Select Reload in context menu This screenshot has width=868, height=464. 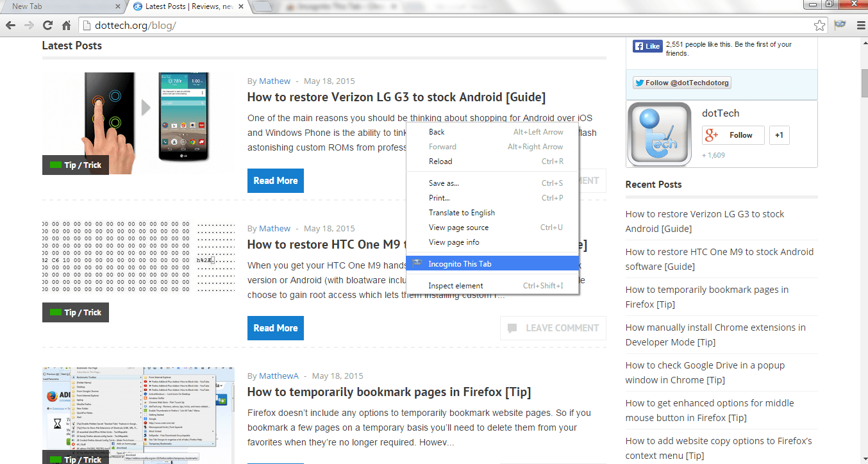click(492, 162)
